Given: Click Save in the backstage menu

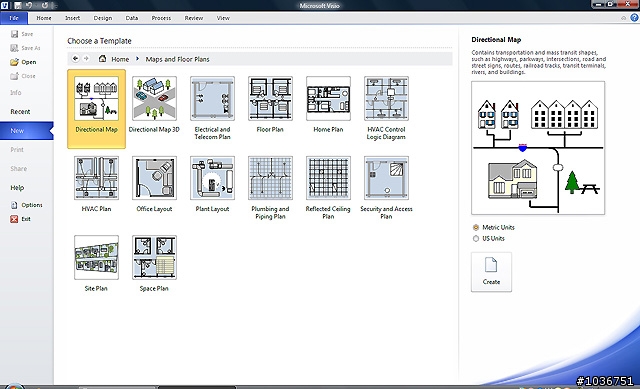Looking at the screenshot, I should pos(22,34).
